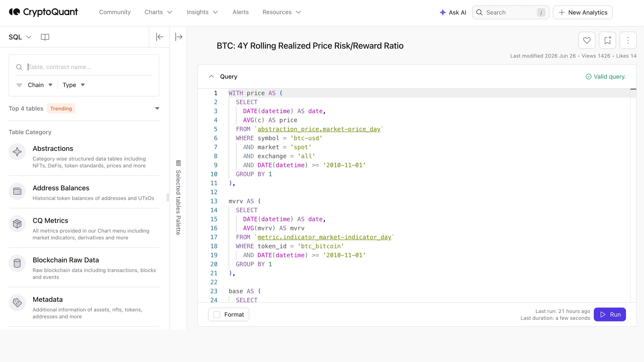Expand the panel with right arrow icon
Screen dimensions: 644x362
point(179,37)
